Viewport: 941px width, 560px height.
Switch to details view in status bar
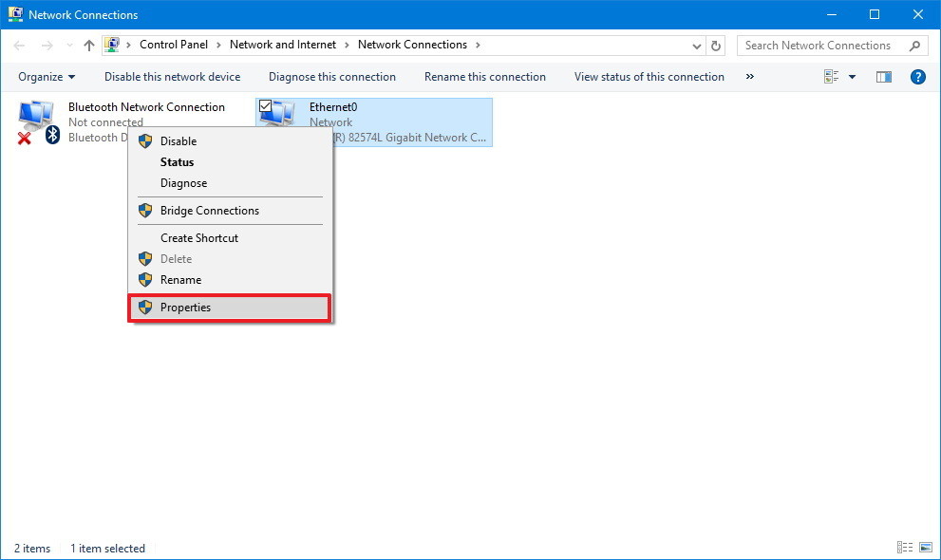(904, 548)
